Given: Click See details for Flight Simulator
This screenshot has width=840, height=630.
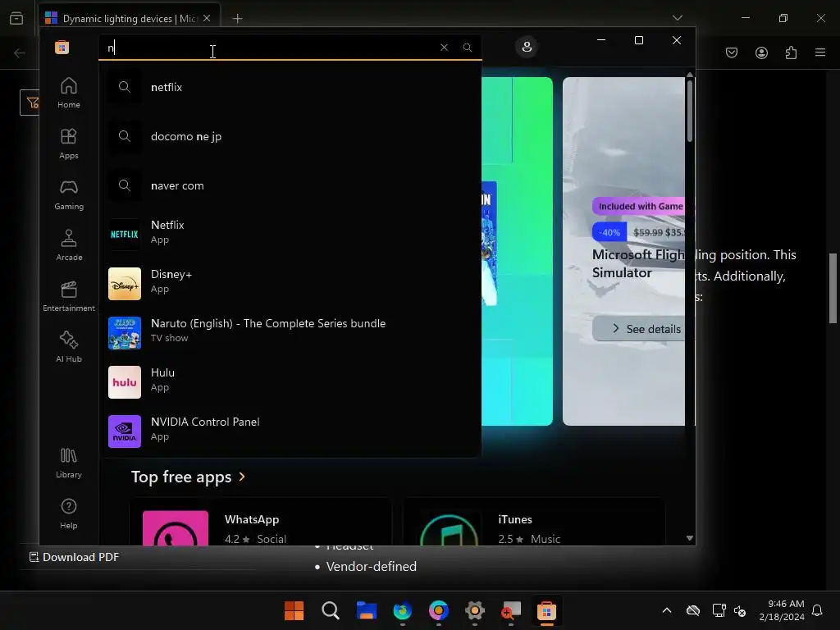Looking at the screenshot, I should [x=638, y=328].
